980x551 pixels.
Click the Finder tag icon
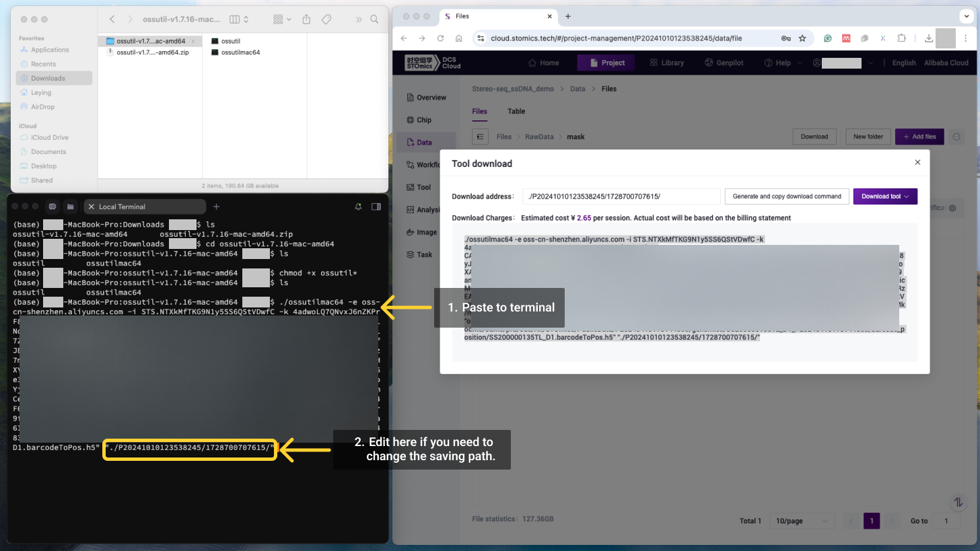click(326, 20)
